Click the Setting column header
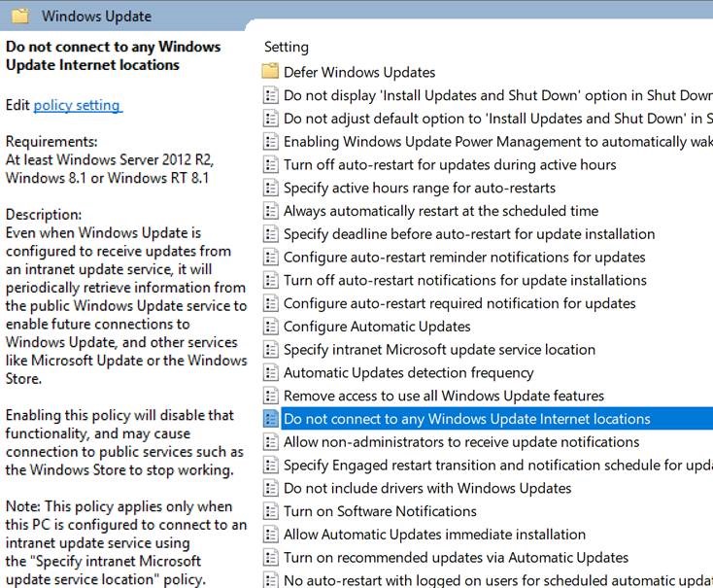Viewport: 713px width, 588px height. [287, 47]
